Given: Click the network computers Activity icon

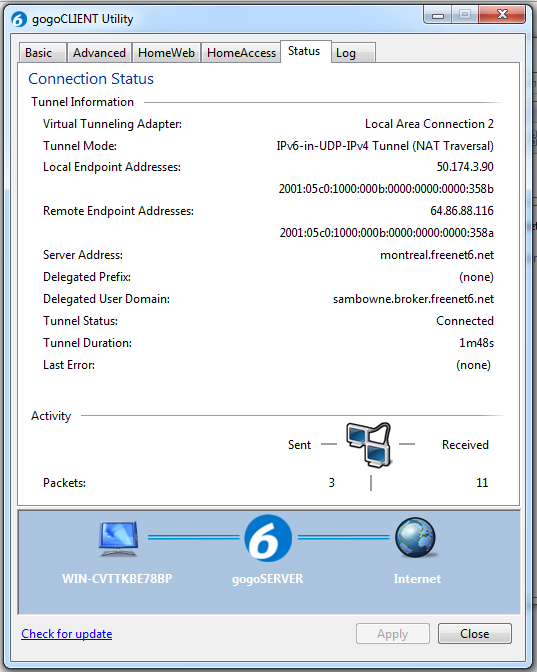Looking at the screenshot, I should [369, 444].
